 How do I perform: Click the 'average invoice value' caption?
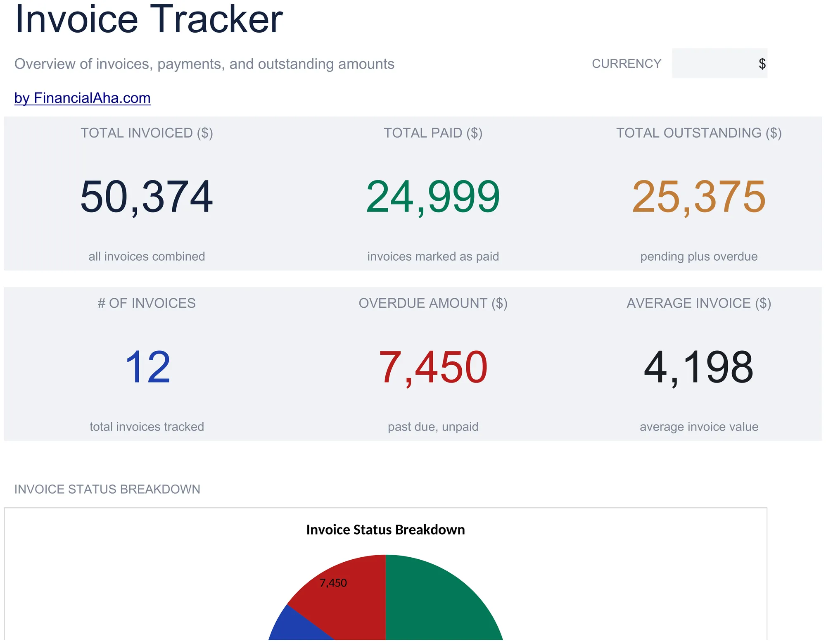tap(699, 427)
